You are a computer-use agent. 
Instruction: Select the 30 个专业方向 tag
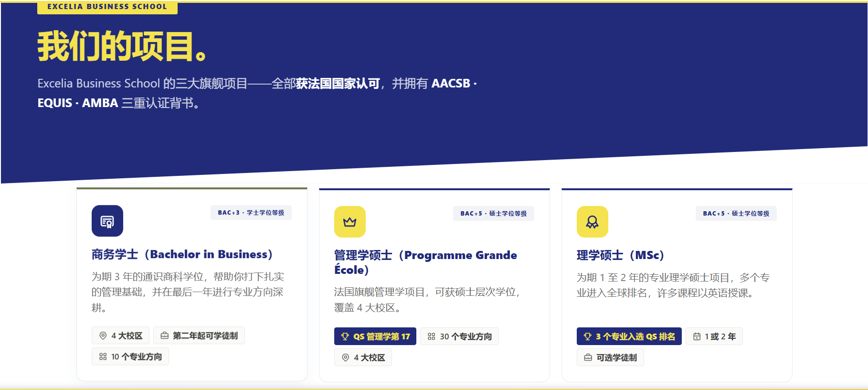tap(459, 336)
